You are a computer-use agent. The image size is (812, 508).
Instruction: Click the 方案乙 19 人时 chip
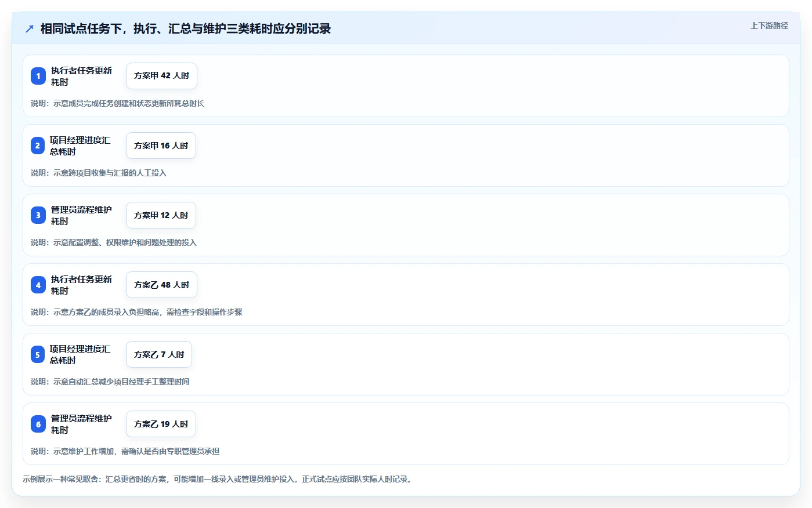coord(161,424)
